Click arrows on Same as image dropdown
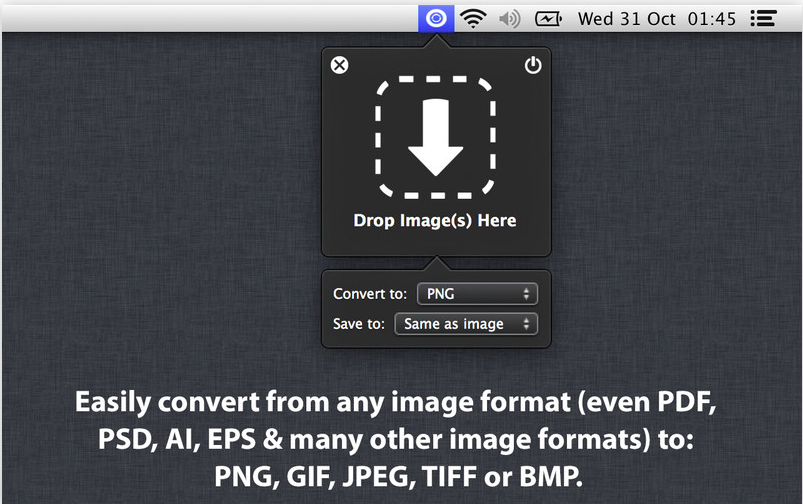 point(527,324)
